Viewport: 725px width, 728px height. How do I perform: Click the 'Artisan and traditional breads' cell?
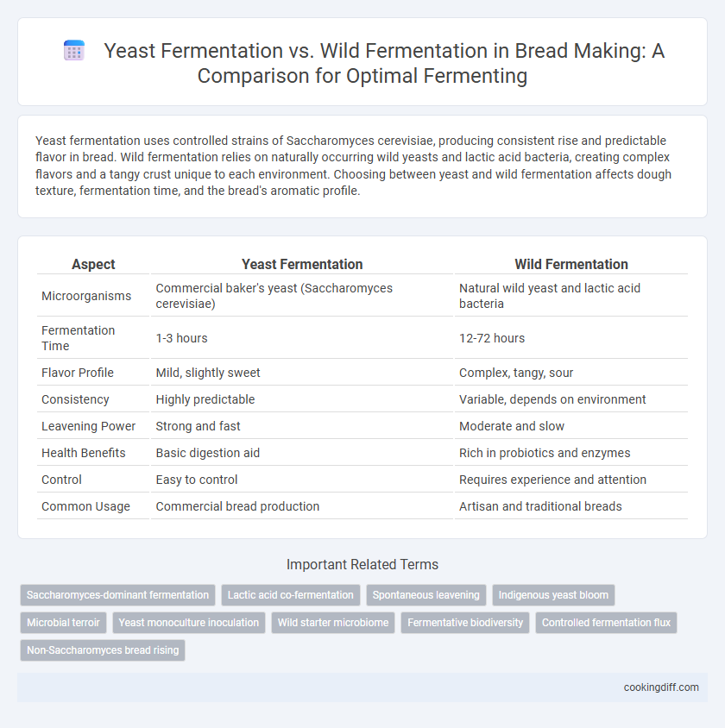click(x=571, y=506)
